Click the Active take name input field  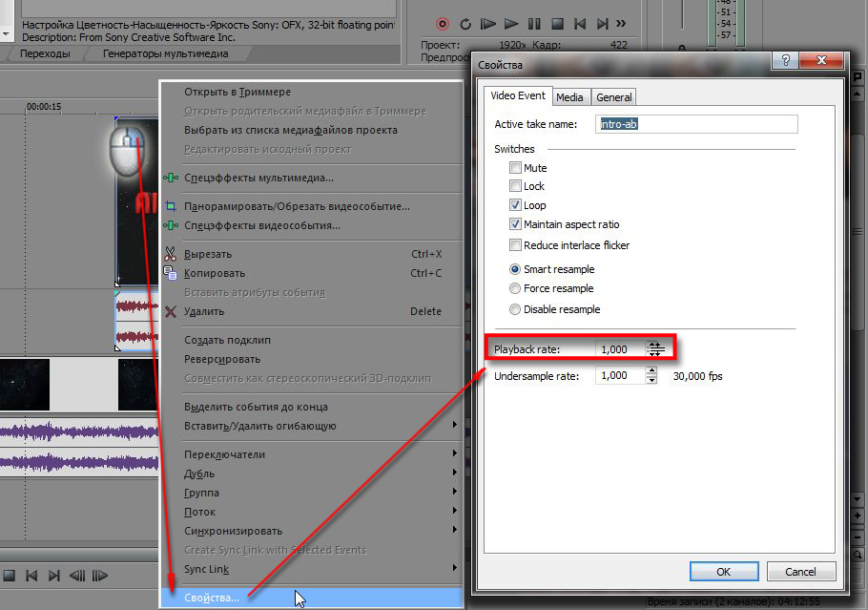pos(695,124)
